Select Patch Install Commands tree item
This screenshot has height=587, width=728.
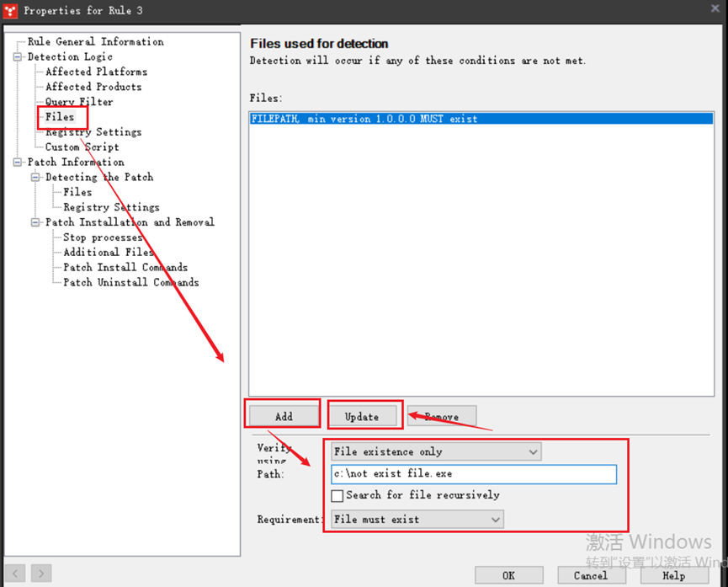coord(125,268)
